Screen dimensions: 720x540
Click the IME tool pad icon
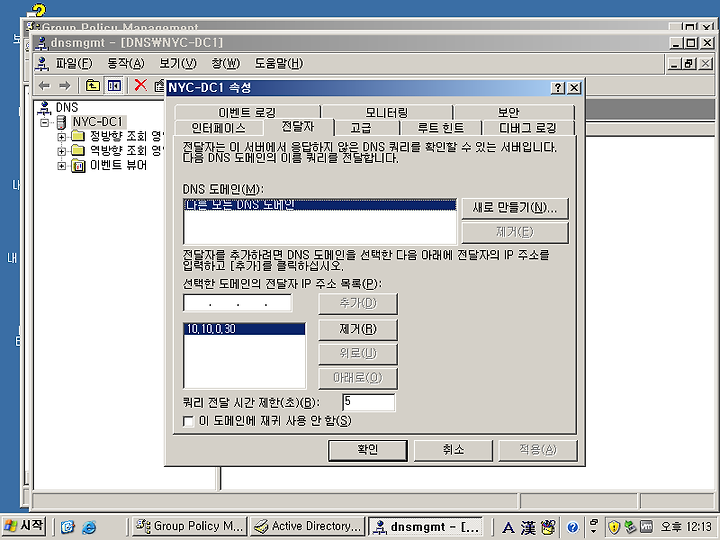548,527
